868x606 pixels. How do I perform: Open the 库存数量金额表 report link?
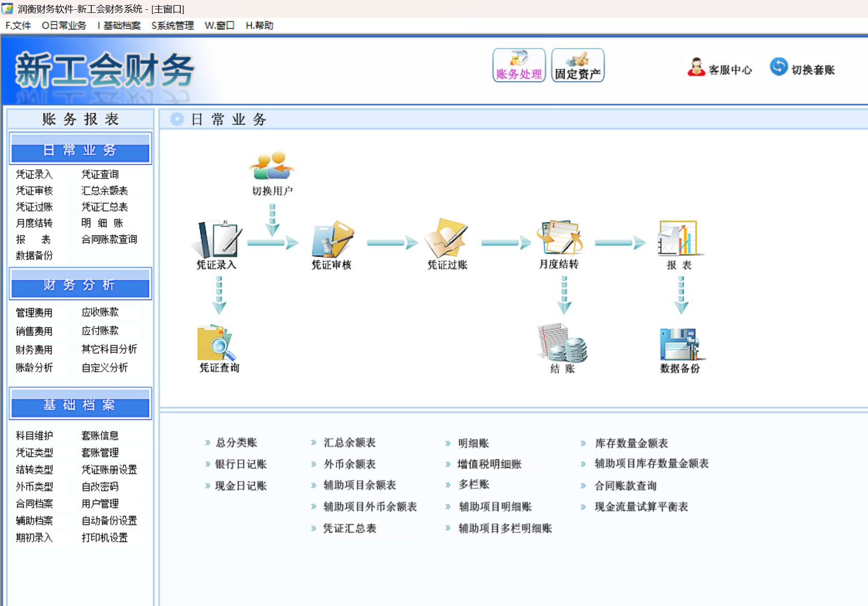pos(631,443)
